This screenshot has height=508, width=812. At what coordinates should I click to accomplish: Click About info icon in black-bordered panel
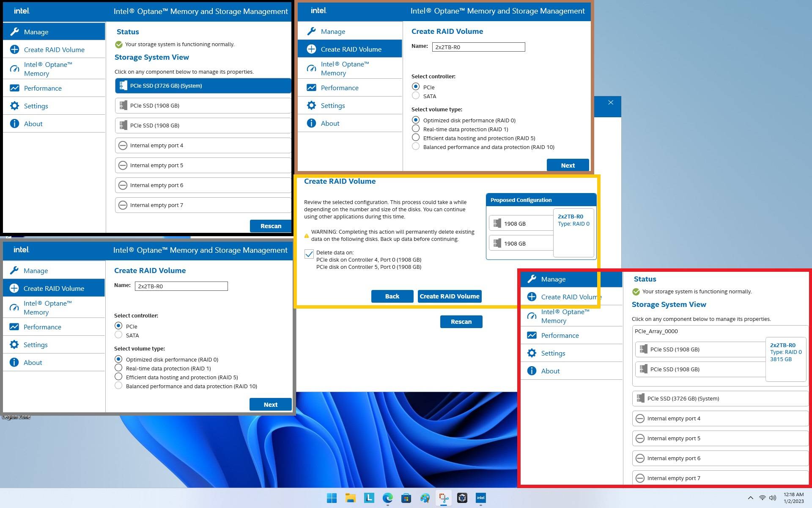click(x=14, y=124)
